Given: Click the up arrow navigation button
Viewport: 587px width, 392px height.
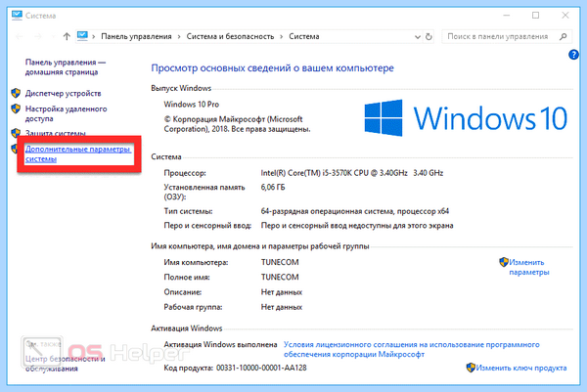Looking at the screenshot, I should (67, 36).
